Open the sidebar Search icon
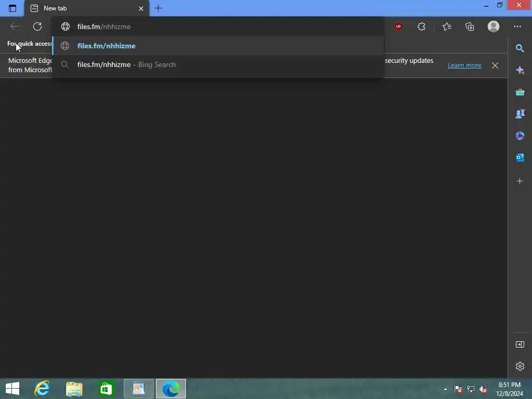Screen dimensions: 532x399 [520, 48]
